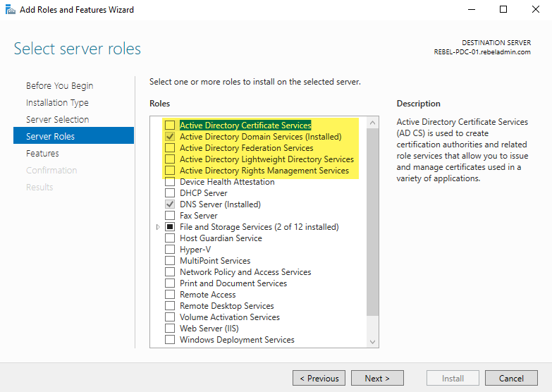Screen dimensions: 552x392
Task: Toggle the Hyper-V role checkbox
Action: tap(170, 250)
